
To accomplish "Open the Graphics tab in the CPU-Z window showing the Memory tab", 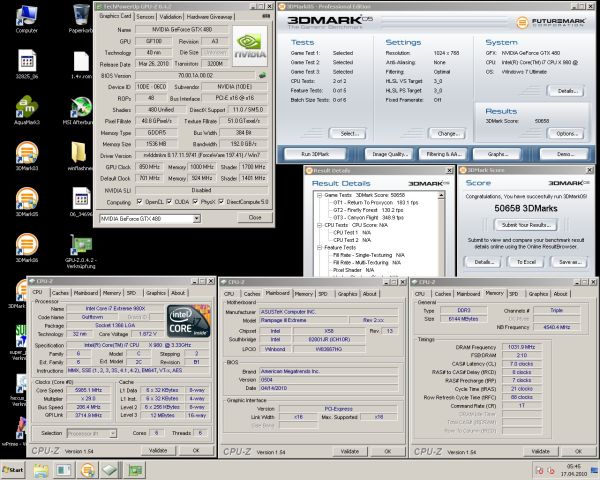I will tap(538, 294).
